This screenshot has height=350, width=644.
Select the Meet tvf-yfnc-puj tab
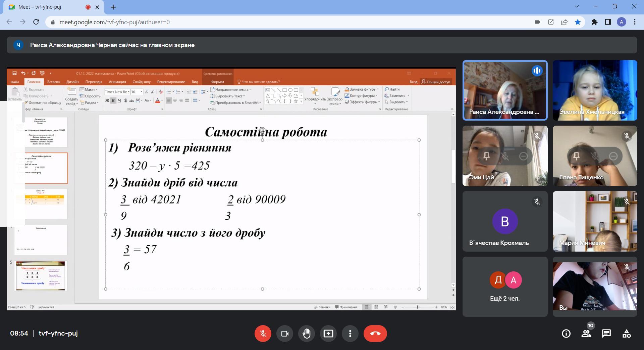click(47, 7)
